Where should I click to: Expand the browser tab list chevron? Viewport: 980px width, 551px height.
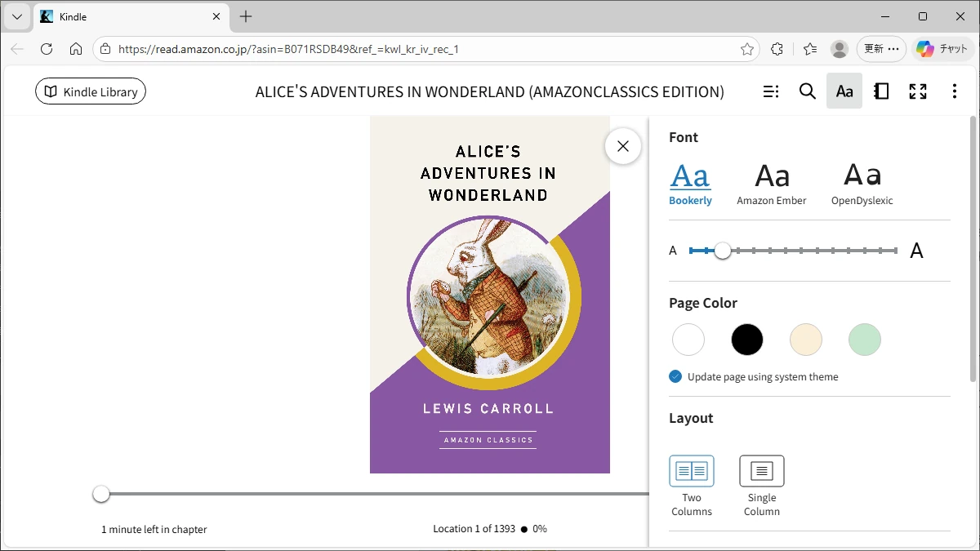tap(16, 16)
